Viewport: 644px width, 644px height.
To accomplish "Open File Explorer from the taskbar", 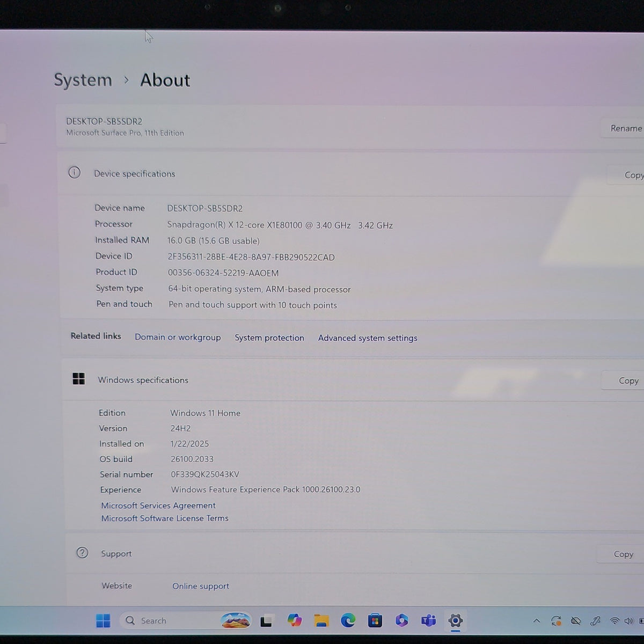I will click(321, 621).
